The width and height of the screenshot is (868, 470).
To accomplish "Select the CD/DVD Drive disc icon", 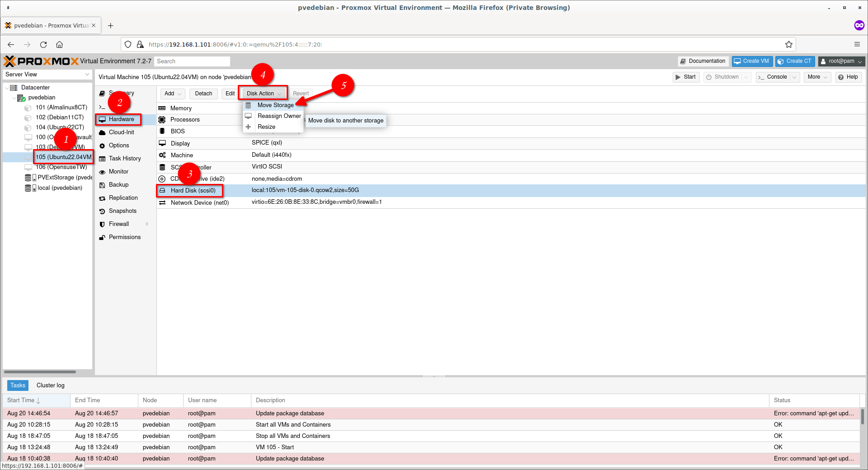I will pyautogui.click(x=162, y=179).
